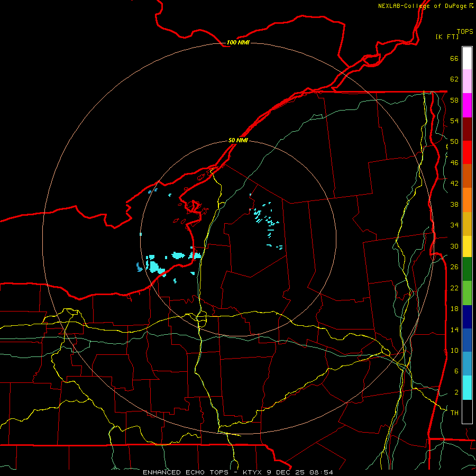Click the "100 NMI" range ring label

[238, 42]
